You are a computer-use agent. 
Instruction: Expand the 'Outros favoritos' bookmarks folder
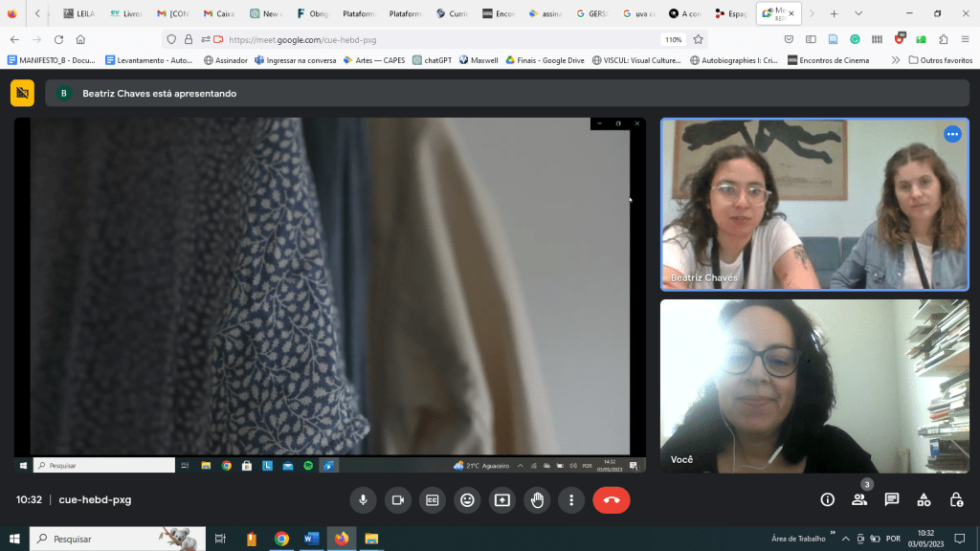939,60
